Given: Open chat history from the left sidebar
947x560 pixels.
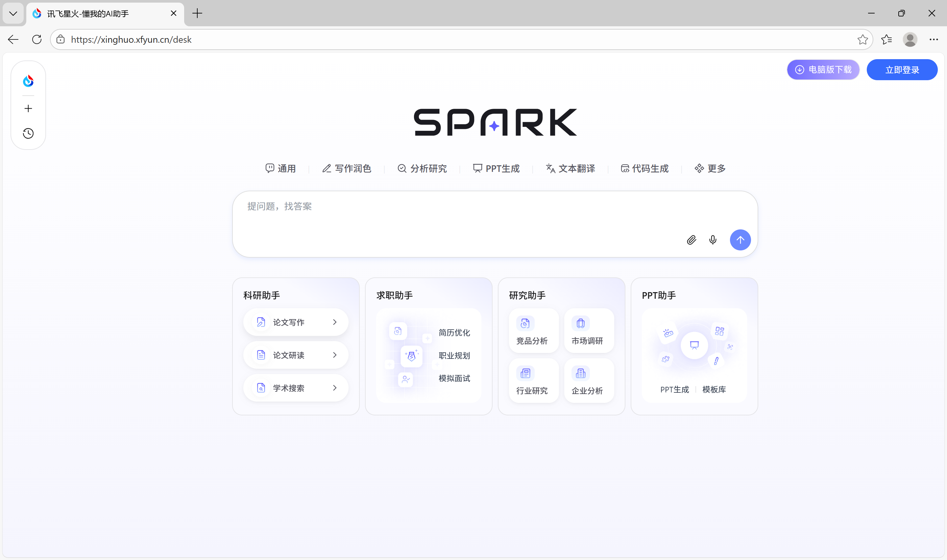Looking at the screenshot, I should pyautogui.click(x=28, y=133).
